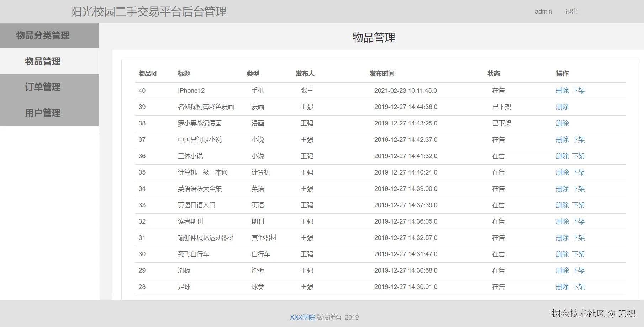
Task: Click the 自行车 type cell
Action: 261,254
